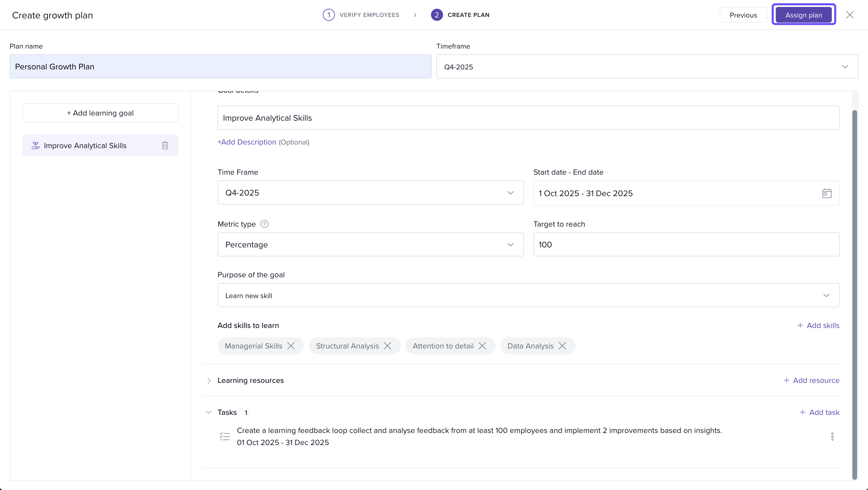Open the date range calendar picker
This screenshot has width=868, height=490.
(x=826, y=193)
